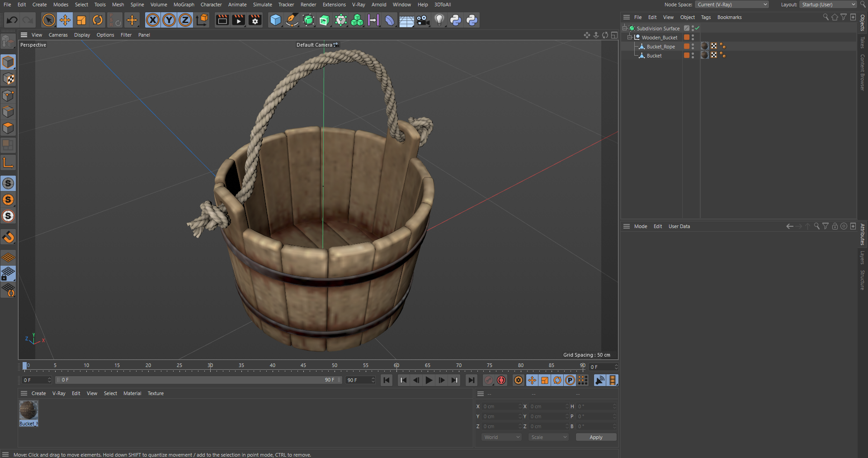Open Scale coordinate mode dropdown
The image size is (868, 458).
[549, 437]
